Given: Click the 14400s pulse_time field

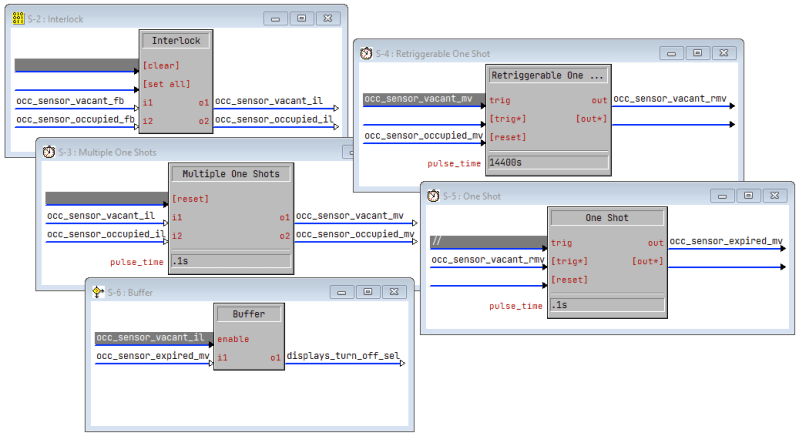Looking at the screenshot, I should (x=546, y=162).
